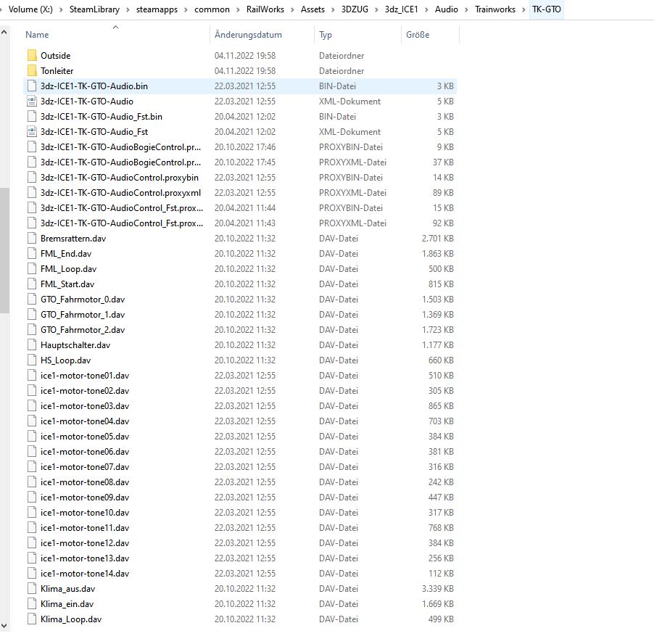Select the ice1-motor-tone08.dav file name
The width and height of the screenshot is (654, 644).
coord(85,482)
